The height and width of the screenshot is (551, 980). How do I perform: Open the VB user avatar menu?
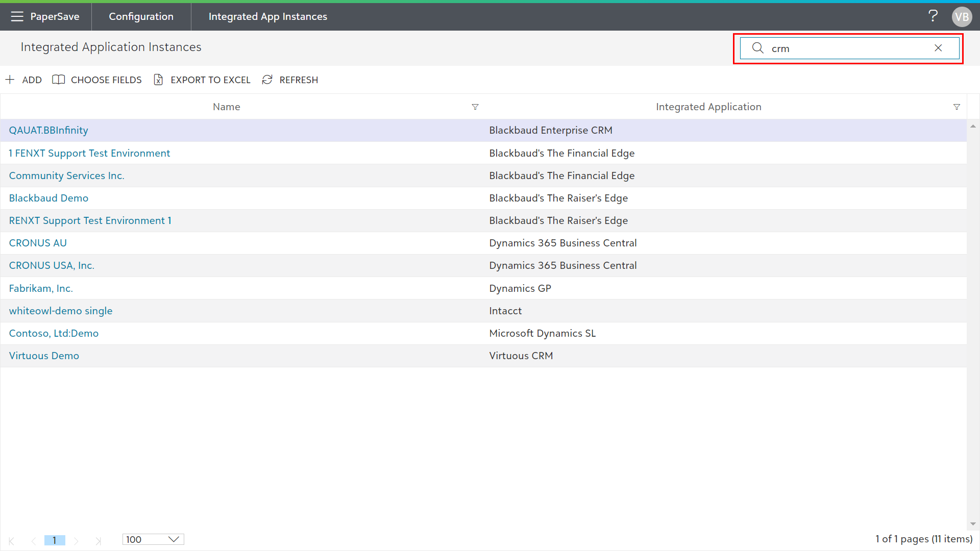coord(962,17)
